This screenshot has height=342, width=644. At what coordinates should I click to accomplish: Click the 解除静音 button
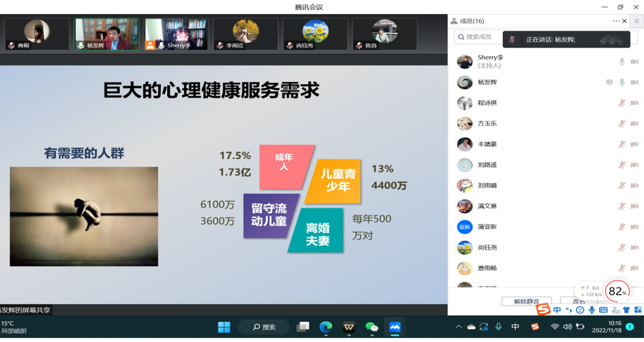tap(527, 302)
